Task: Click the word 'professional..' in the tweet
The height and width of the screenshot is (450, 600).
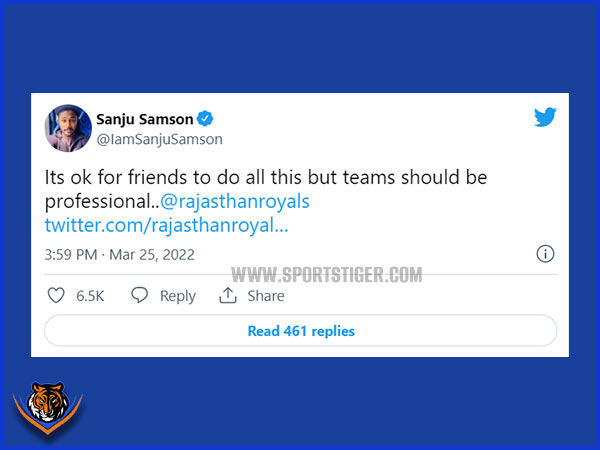Action: (x=102, y=202)
